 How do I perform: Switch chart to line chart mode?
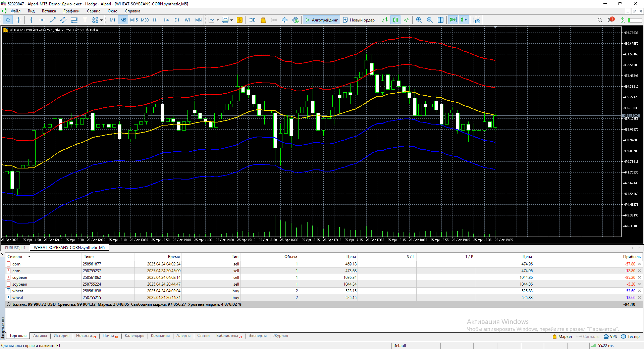point(406,20)
